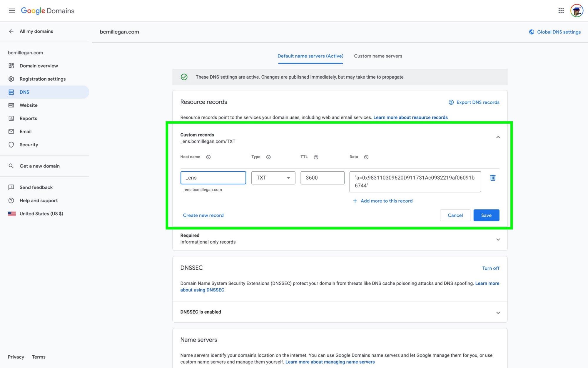Turn off DNSSEC
Image resolution: width=588 pixels, height=368 pixels.
(490, 268)
